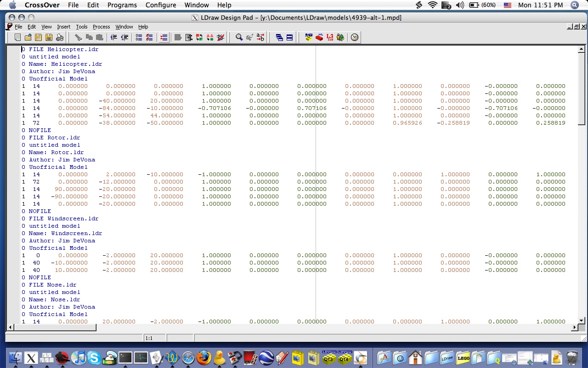
Task: Launch Firefox from the Dock
Action: pyautogui.click(x=204, y=358)
